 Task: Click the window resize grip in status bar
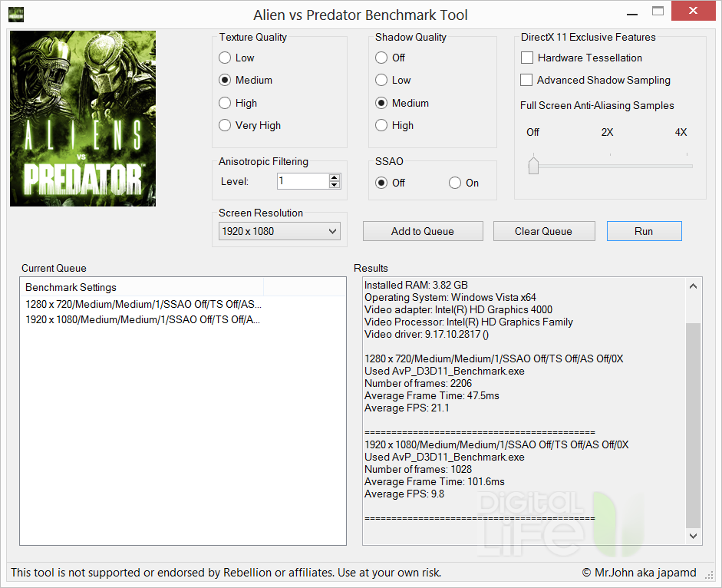pos(709,575)
